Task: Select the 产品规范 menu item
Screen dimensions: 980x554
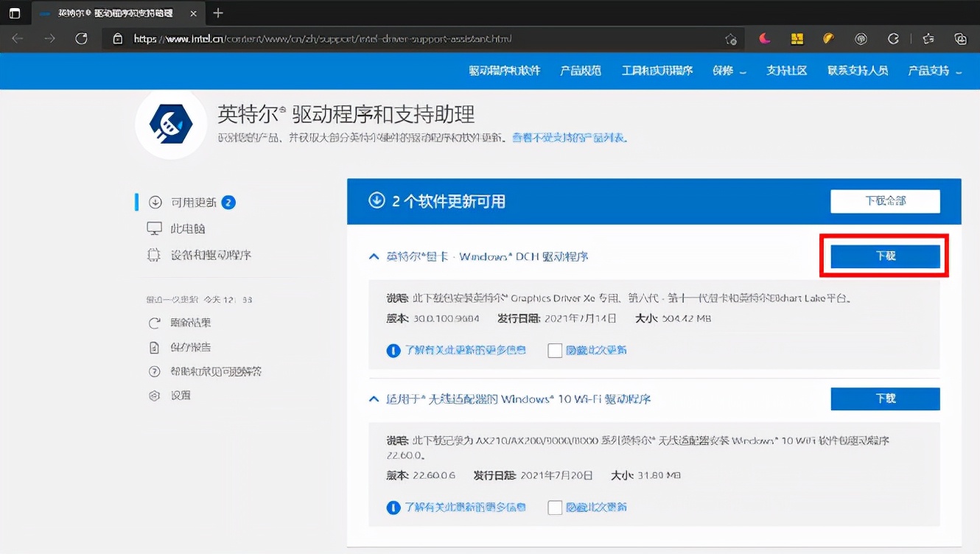Action: pyautogui.click(x=580, y=71)
